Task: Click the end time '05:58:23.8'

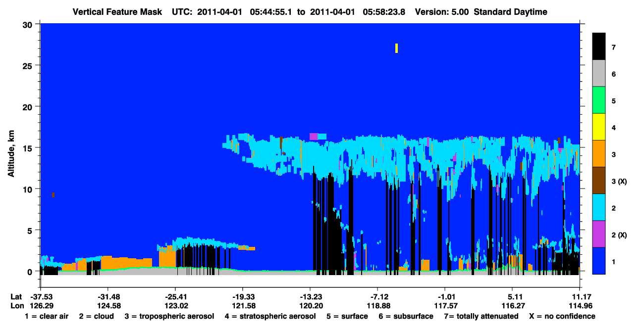Action: [384, 12]
